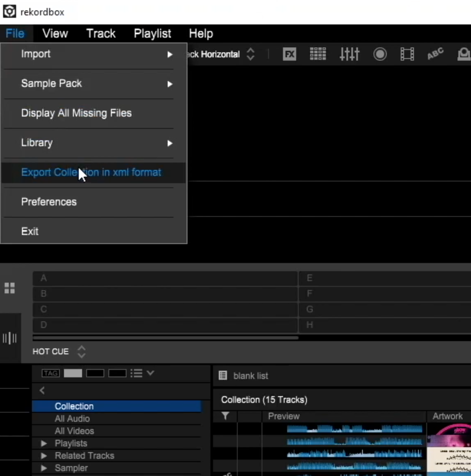The width and height of the screenshot is (471, 476).
Task: Open the video filmstrip panel icon
Action: point(407,54)
